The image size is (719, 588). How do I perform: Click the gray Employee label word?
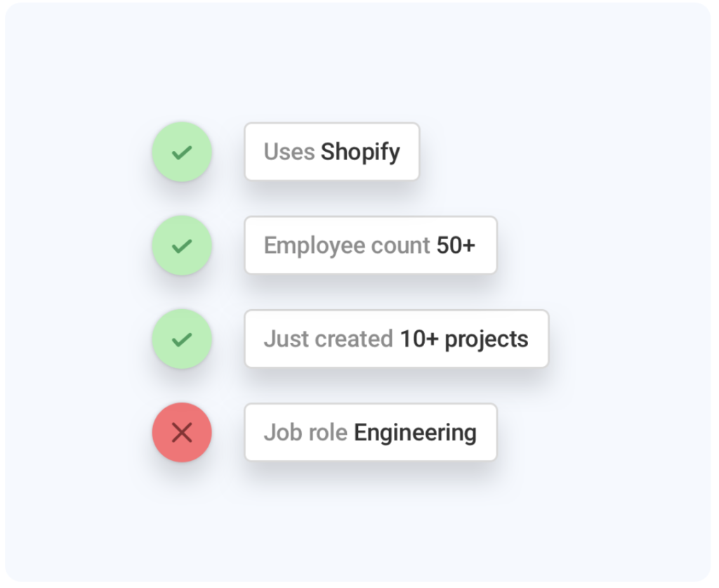[315, 247]
